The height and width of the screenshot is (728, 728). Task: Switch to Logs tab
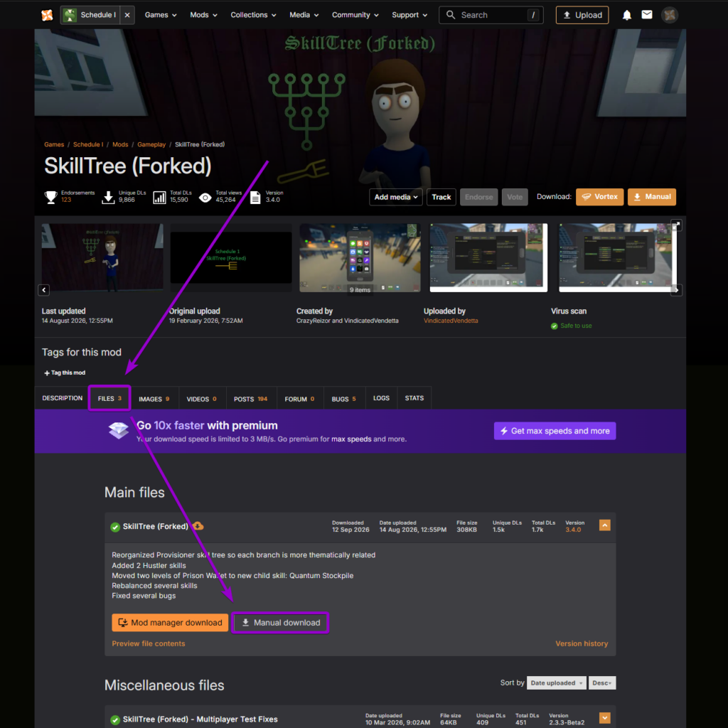pos(381,398)
